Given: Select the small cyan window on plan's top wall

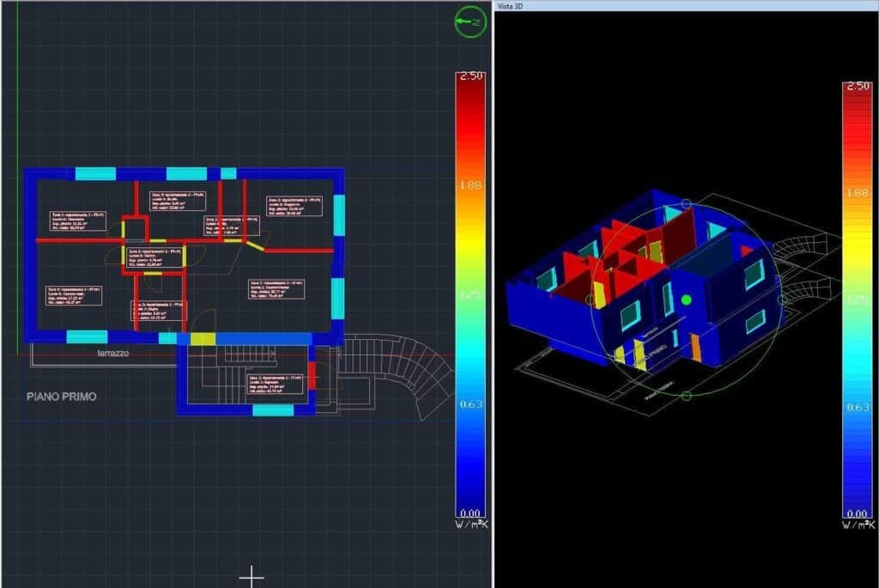Looking at the screenshot, I should 228,173.
